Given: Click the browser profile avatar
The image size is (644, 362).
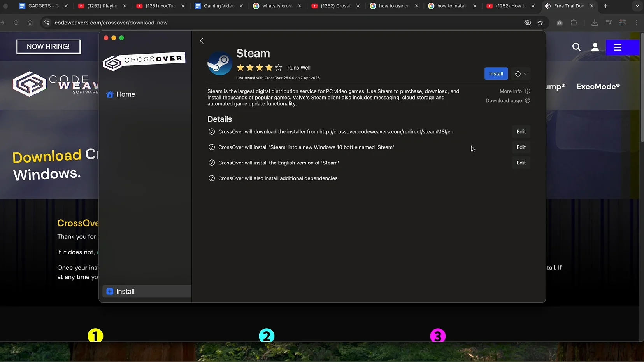Looking at the screenshot, I should (623, 23).
